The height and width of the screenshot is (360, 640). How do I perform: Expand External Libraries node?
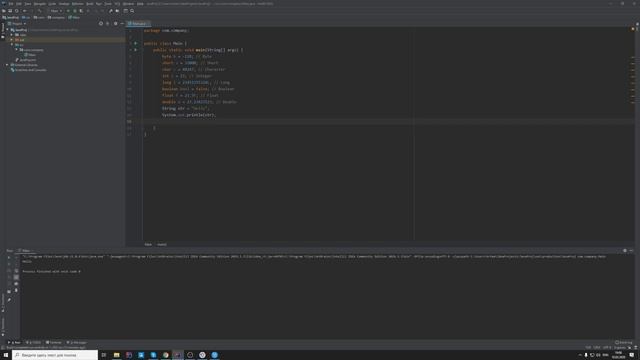[7, 65]
